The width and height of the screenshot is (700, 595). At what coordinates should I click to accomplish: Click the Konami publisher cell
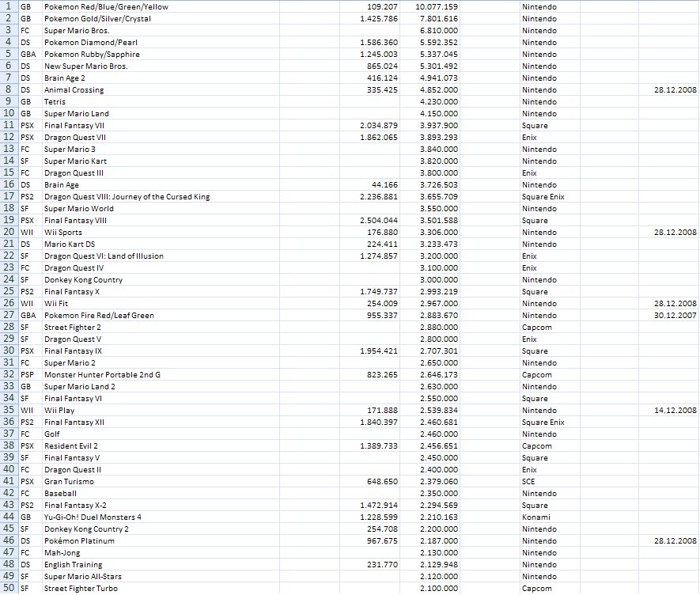tap(535, 517)
